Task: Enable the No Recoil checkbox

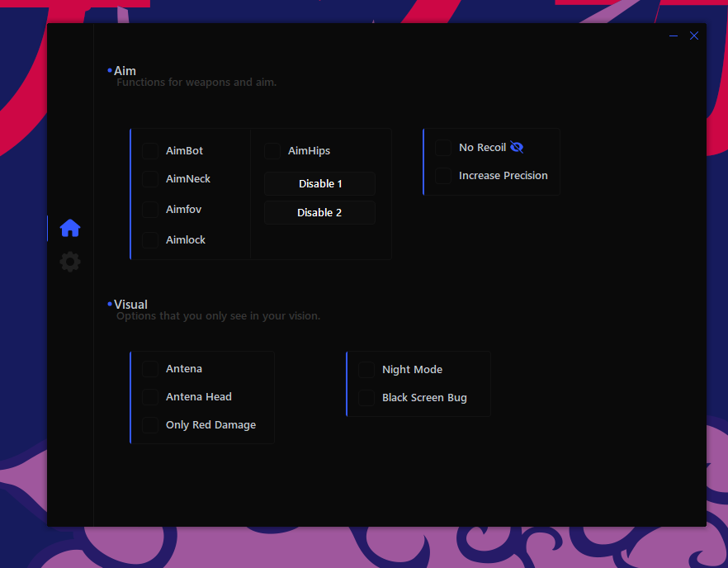Action: [443, 147]
